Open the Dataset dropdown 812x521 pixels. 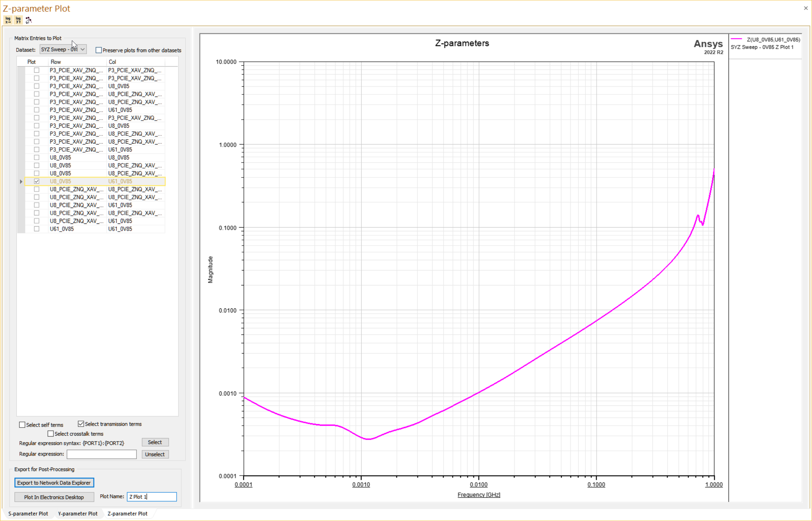(x=63, y=49)
